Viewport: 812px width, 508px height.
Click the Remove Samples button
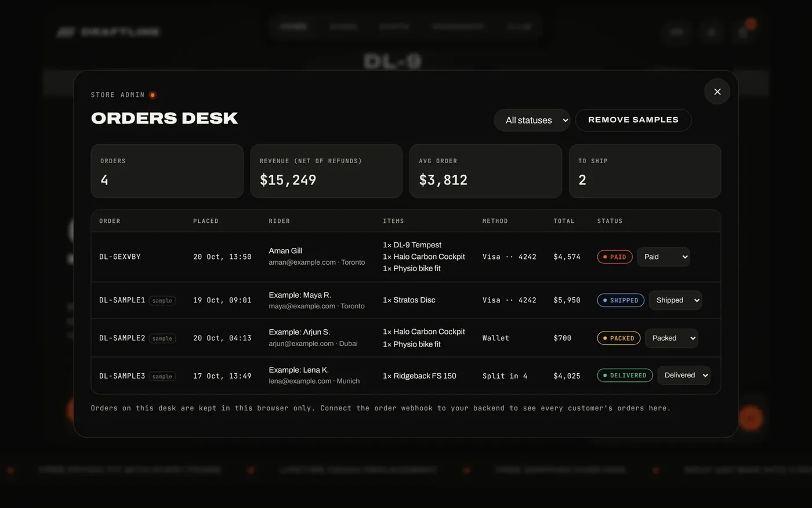coord(633,120)
